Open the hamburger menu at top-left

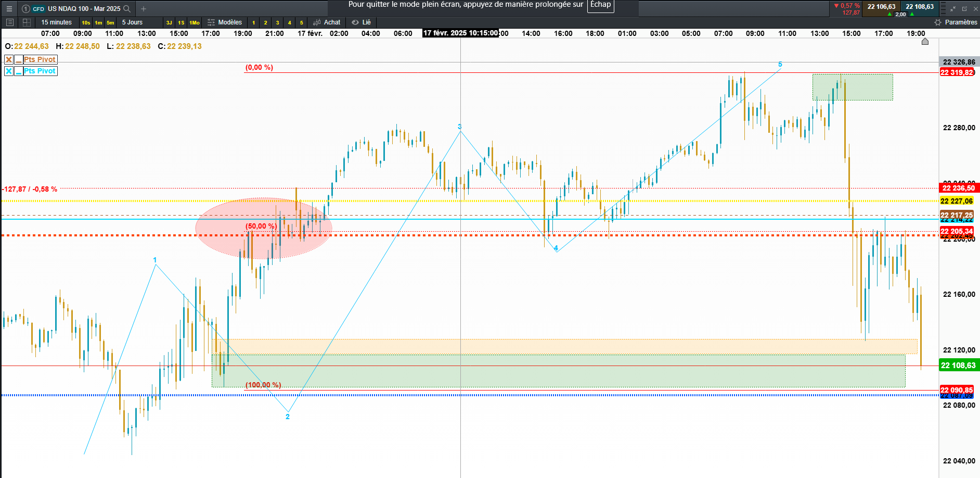pos(9,8)
